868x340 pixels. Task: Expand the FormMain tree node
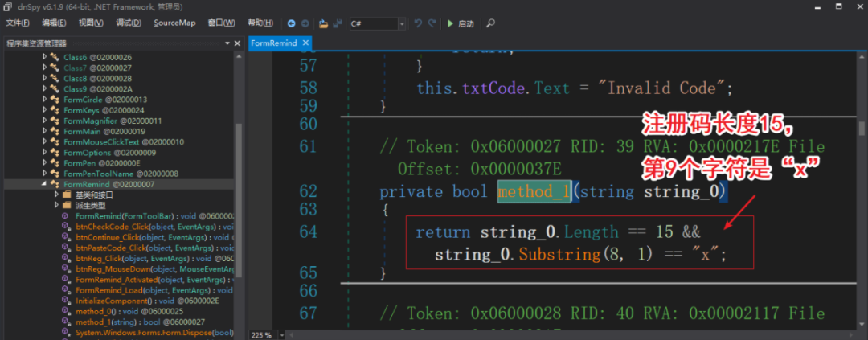[45, 131]
